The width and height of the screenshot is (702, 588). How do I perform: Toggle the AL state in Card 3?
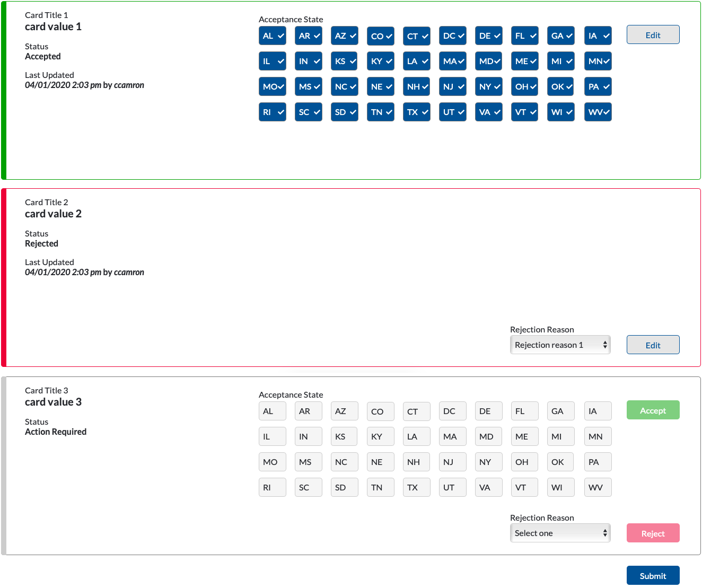(272, 411)
